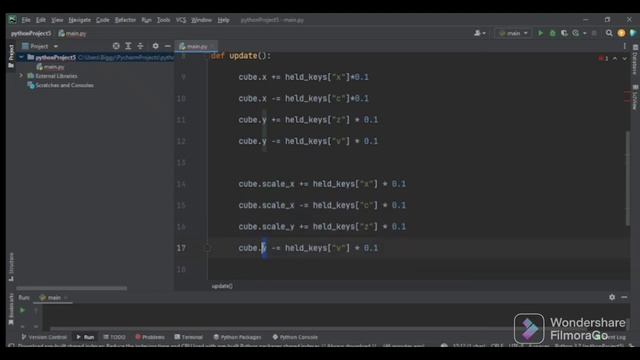Select main.py file in Project tree

click(51, 67)
